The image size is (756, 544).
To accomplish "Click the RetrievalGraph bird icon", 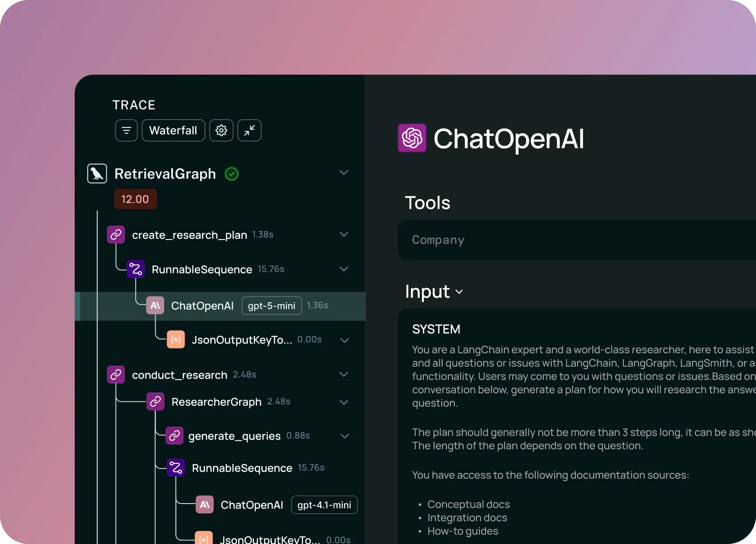I will point(97,174).
